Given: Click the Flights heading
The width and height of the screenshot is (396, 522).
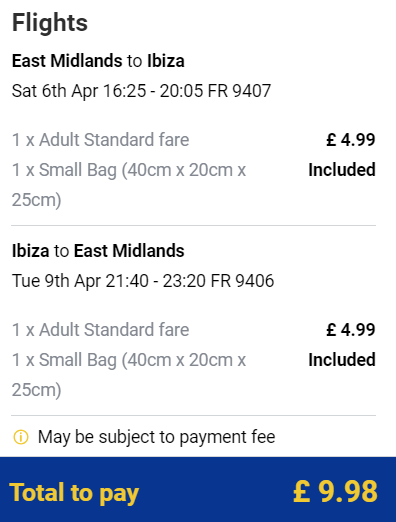Looking at the screenshot, I should point(50,23).
